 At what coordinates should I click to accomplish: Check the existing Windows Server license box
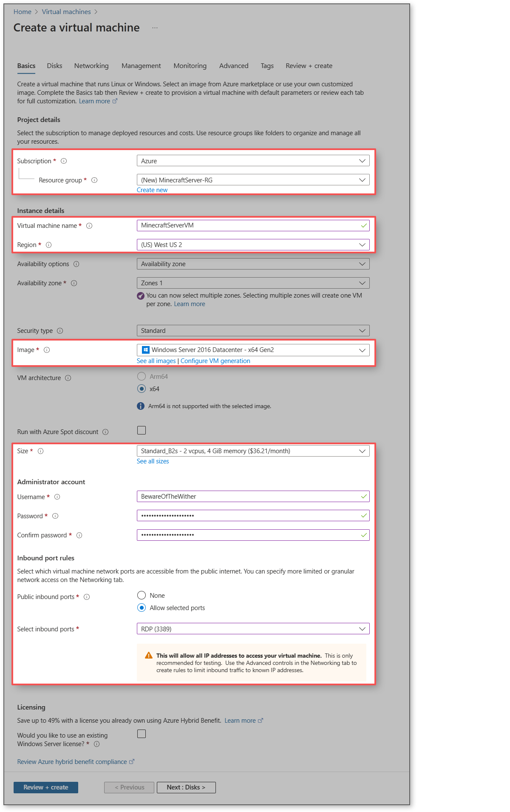(142, 734)
